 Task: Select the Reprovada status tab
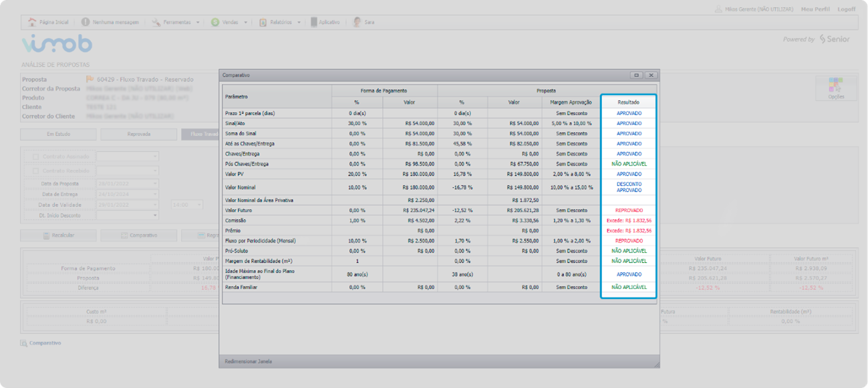(138, 134)
